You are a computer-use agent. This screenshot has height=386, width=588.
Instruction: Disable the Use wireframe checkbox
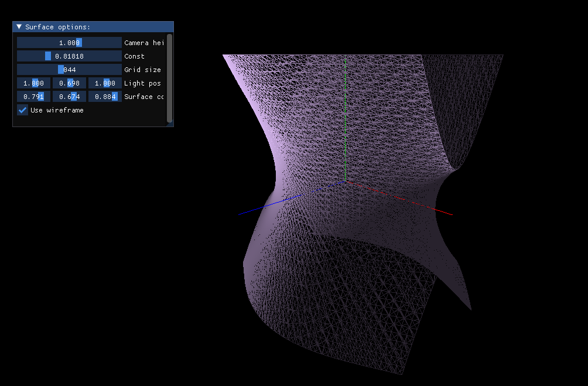(22, 110)
